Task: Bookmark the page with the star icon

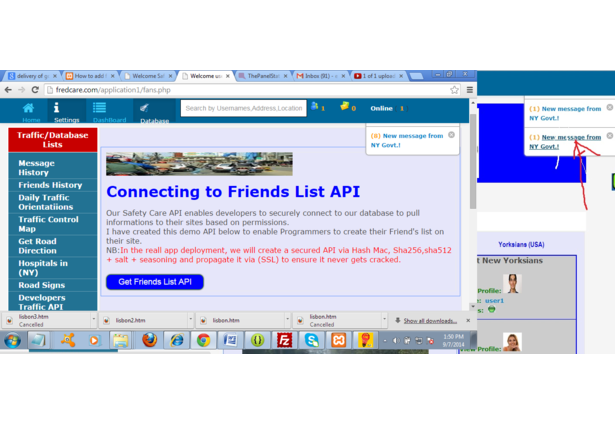Action: [x=454, y=90]
